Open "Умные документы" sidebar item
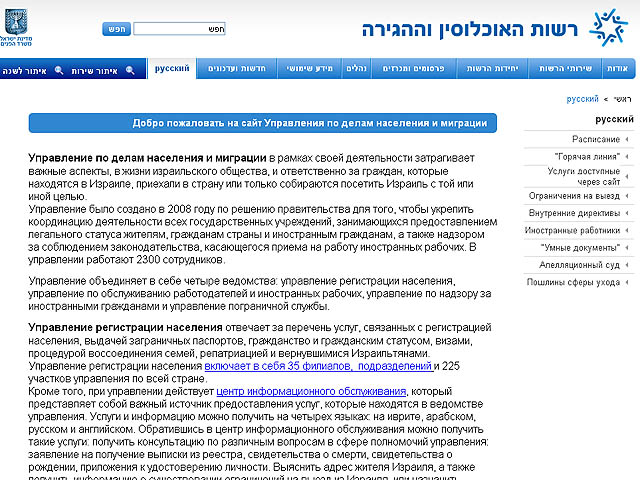This screenshot has height=480, width=640. [x=580, y=247]
